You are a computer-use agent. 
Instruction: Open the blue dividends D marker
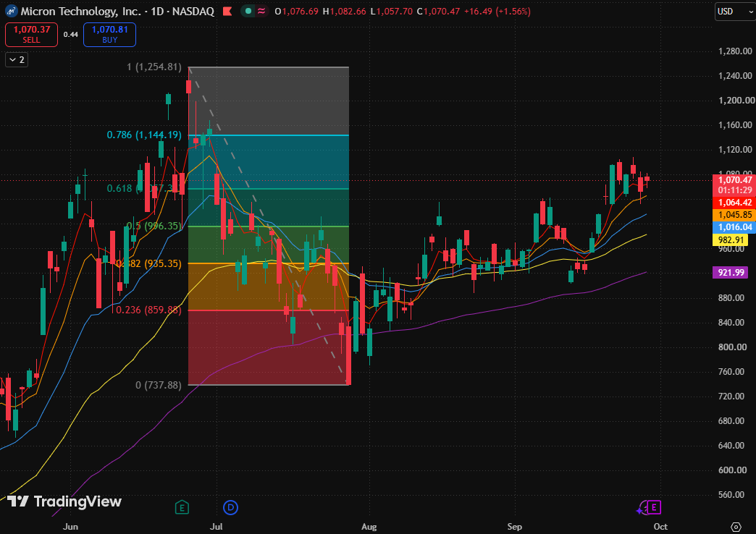click(230, 507)
